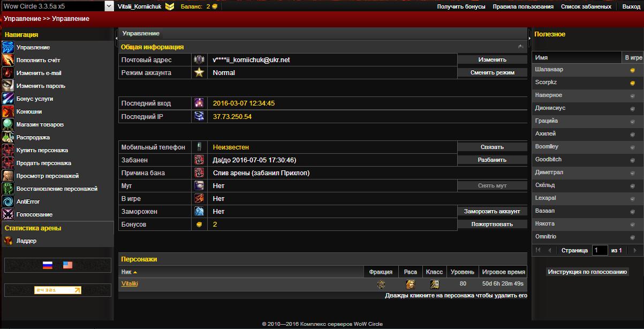Open Получить бонусы in top menu
Screen dimensions: 644x329
coord(461,6)
